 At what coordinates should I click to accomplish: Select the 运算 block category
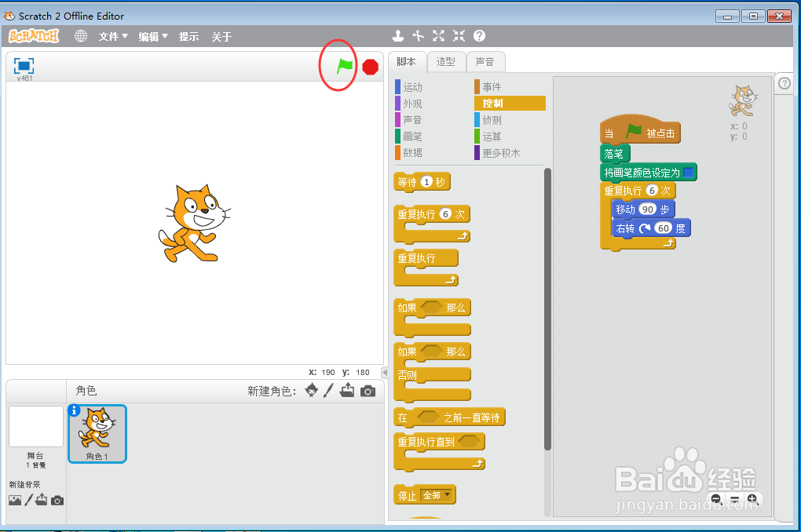tap(492, 137)
